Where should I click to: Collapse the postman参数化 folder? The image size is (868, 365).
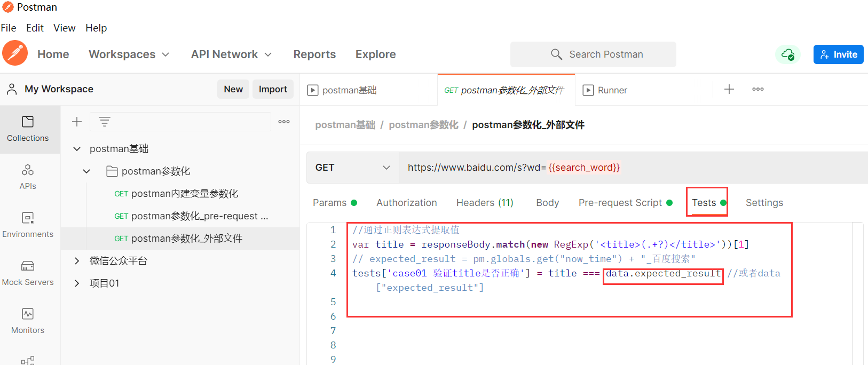[x=86, y=171]
